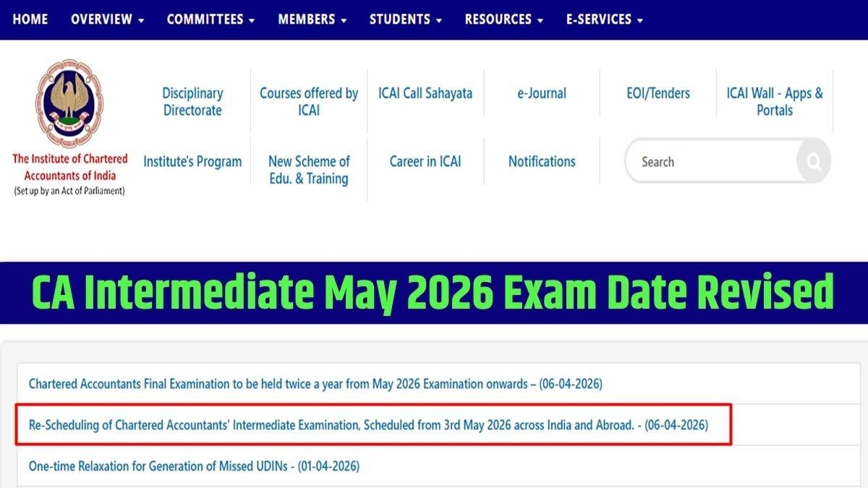
Task: Click the ICAI emblem logo
Action: (x=69, y=103)
